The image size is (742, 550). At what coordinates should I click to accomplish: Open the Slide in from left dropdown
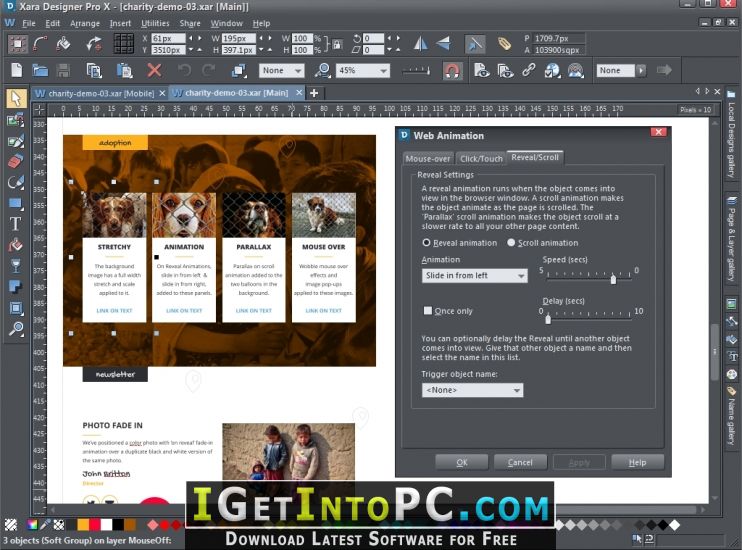click(474, 276)
